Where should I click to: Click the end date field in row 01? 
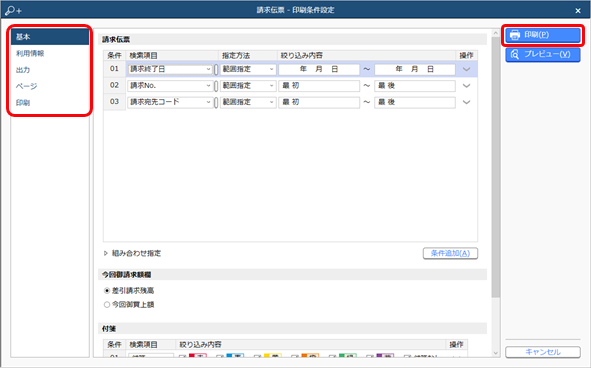(x=415, y=69)
